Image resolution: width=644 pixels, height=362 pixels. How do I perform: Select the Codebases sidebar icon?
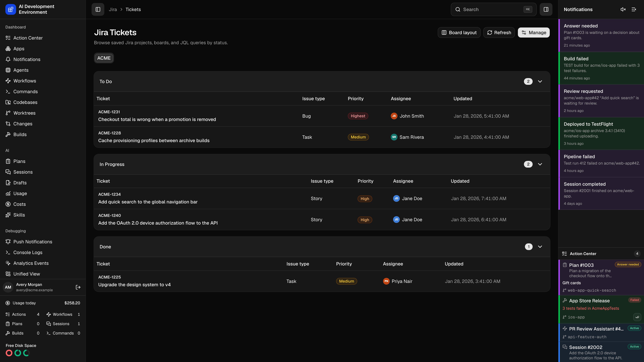pos(8,102)
